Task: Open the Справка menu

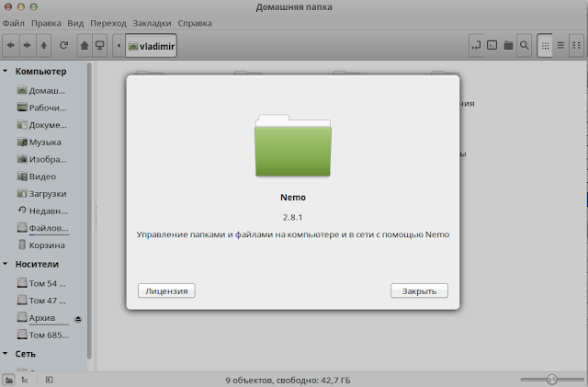Action: pyautogui.click(x=195, y=23)
